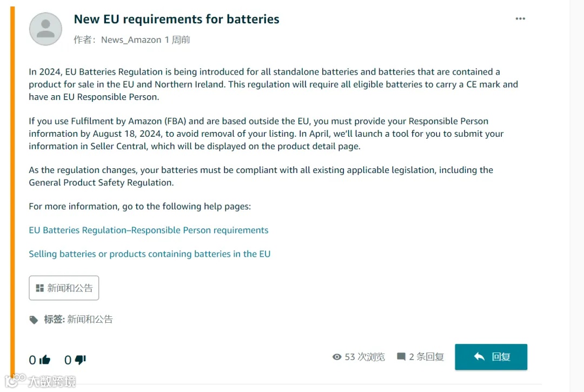584x392 pixels.
Task: Click the like count number beside thumbs up
Action: pos(32,360)
